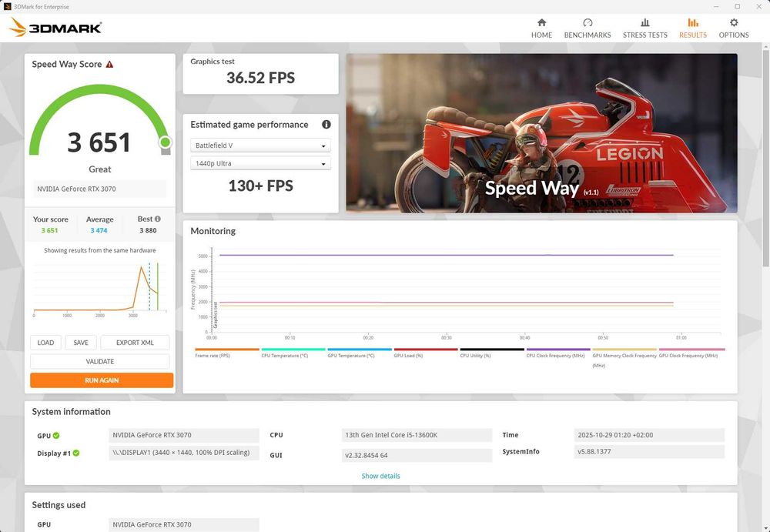Click the LOAD button
Viewport: 770px width, 532px height.
[x=45, y=343]
